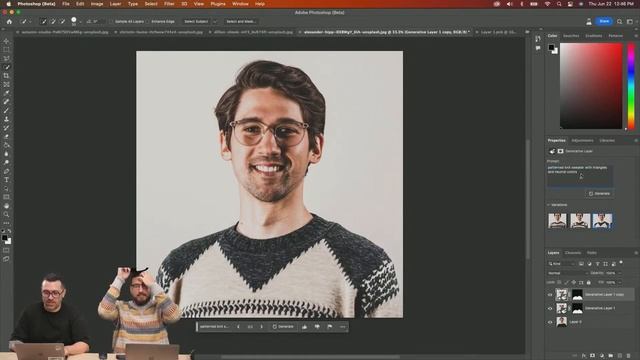This screenshot has width=640, height=360.
Task: Select the Move tool
Action: click(6, 41)
